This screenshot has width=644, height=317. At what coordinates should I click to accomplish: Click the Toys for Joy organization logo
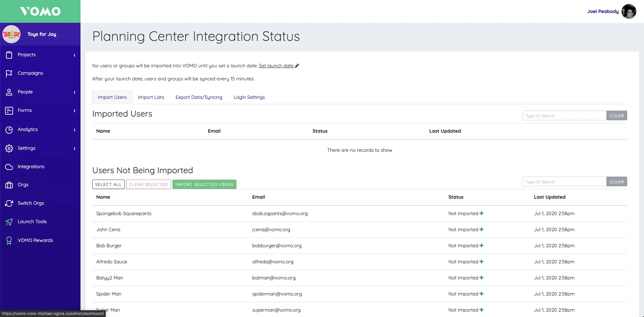(x=11, y=34)
